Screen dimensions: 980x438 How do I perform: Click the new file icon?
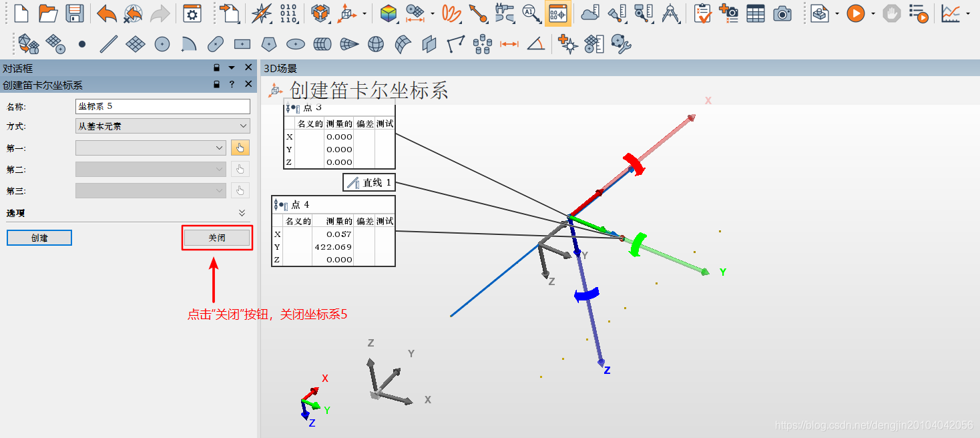[x=22, y=13]
